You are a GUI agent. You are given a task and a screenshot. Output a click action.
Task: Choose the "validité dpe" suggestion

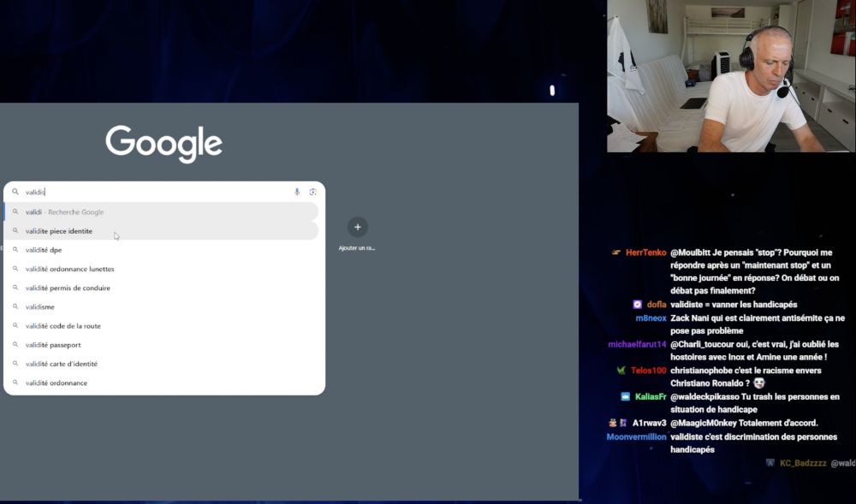click(162, 250)
